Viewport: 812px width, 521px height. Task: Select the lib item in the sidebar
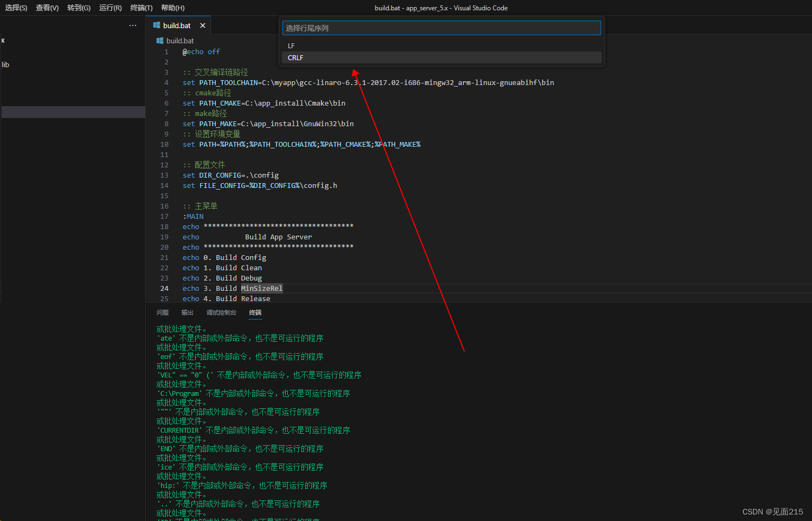point(5,64)
